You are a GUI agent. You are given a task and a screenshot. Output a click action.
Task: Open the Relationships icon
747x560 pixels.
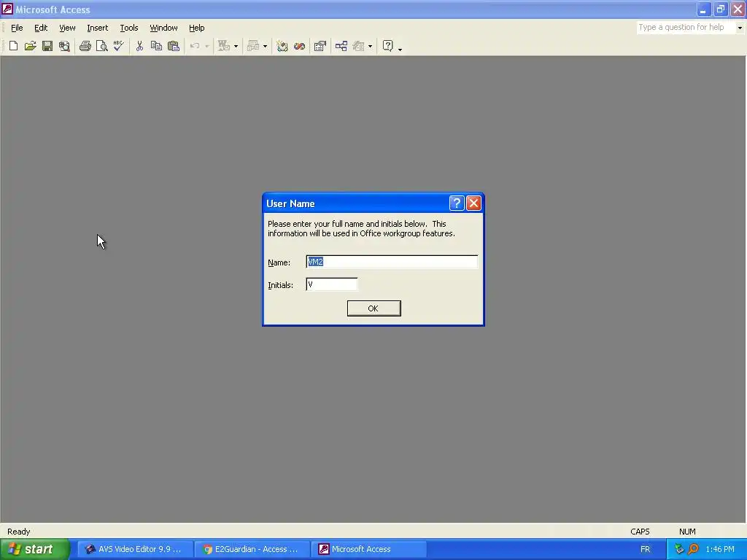pyautogui.click(x=341, y=46)
